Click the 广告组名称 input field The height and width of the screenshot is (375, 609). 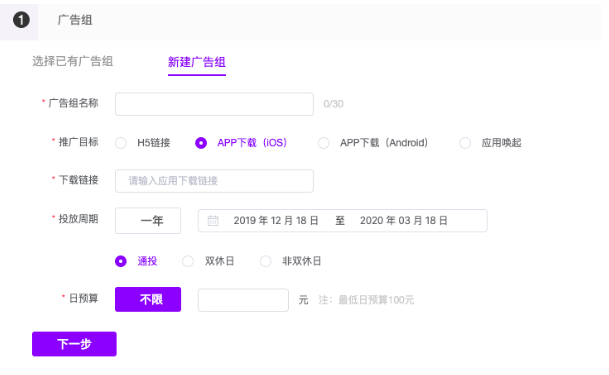pyautogui.click(x=214, y=104)
